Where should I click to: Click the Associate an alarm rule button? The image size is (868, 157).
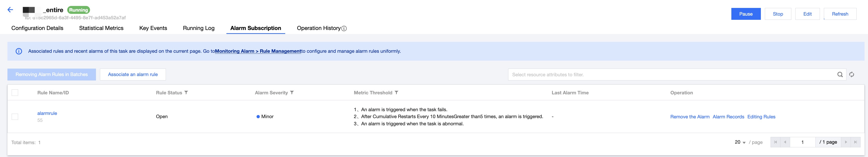click(x=133, y=75)
